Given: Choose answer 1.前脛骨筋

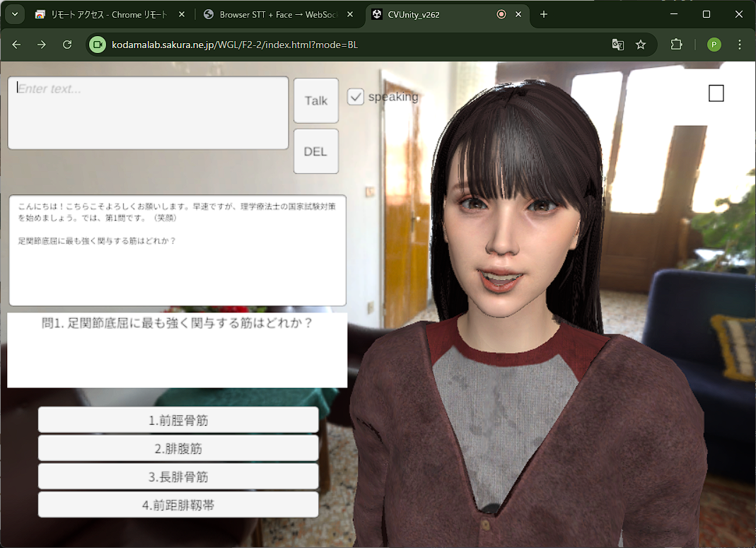Looking at the screenshot, I should [178, 420].
